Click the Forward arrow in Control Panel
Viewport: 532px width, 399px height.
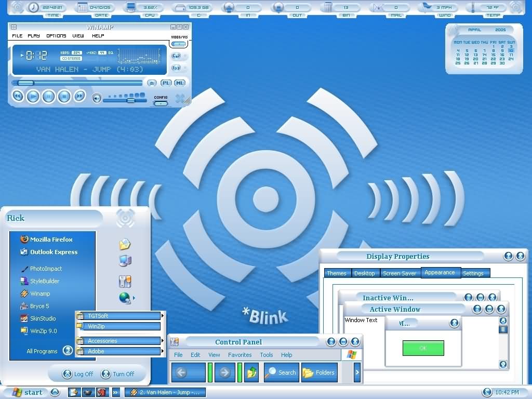(x=224, y=373)
